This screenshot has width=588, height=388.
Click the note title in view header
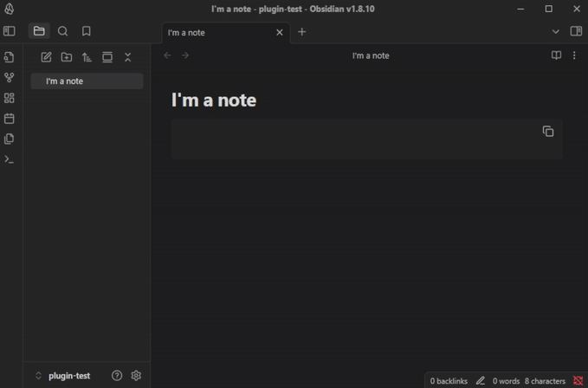[x=371, y=55]
